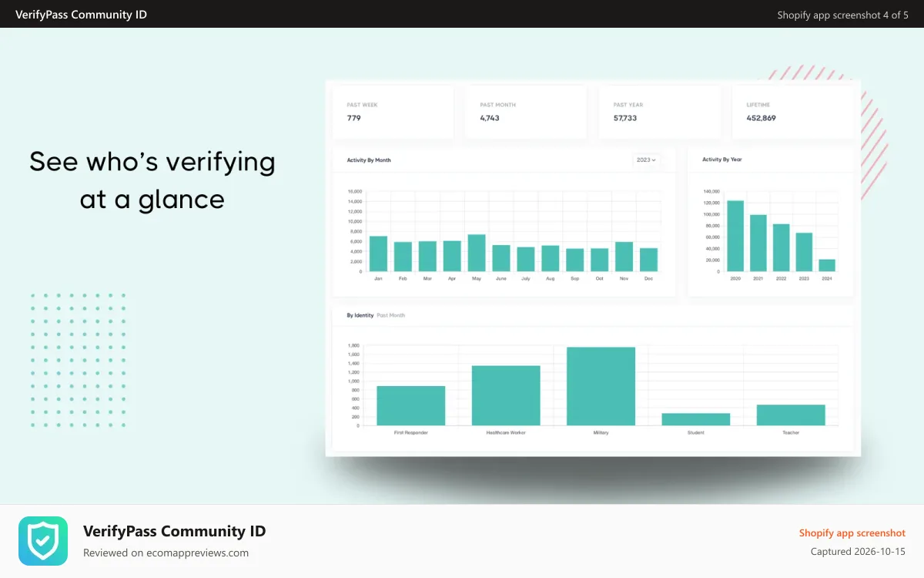This screenshot has width=924, height=578.
Task: Click the Military bar in By Identity chart
Action: [601, 386]
